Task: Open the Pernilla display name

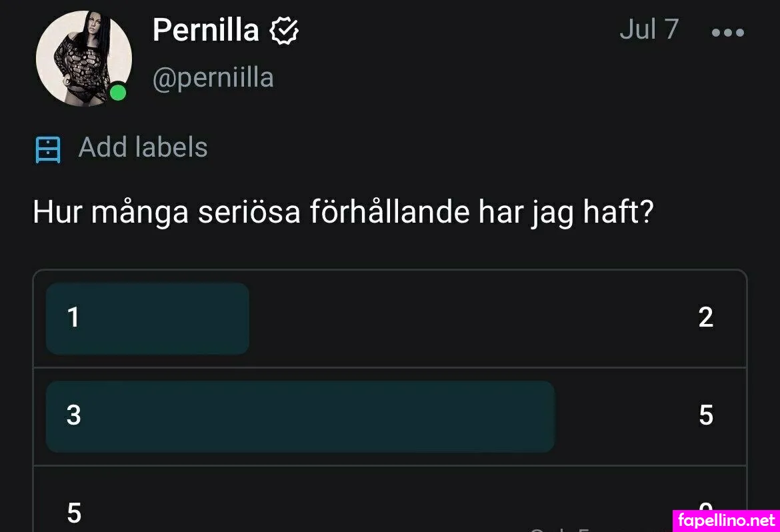Action: 205,30
